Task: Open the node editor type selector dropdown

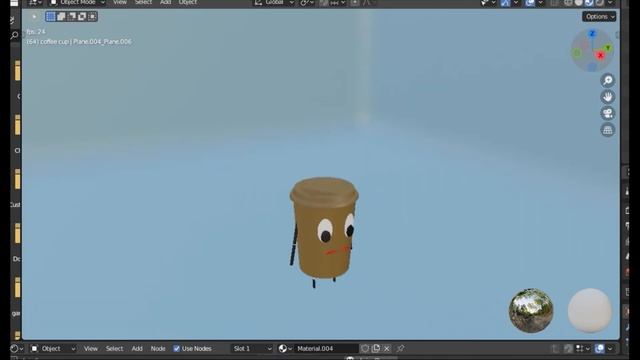Action: pyautogui.click(x=16, y=349)
